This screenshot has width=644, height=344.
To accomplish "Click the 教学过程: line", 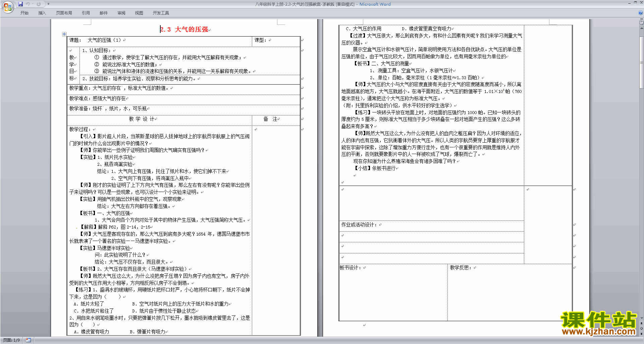I will coord(80,129).
